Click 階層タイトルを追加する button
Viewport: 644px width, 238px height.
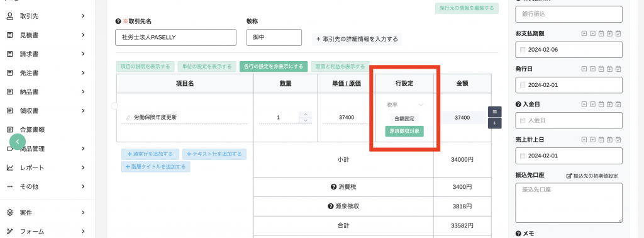(156, 167)
